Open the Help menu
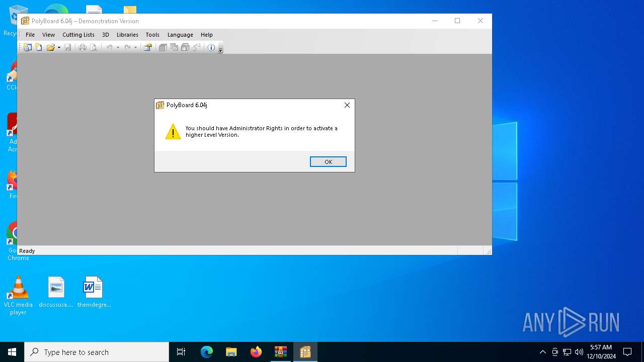The image size is (644, 362). [x=207, y=35]
